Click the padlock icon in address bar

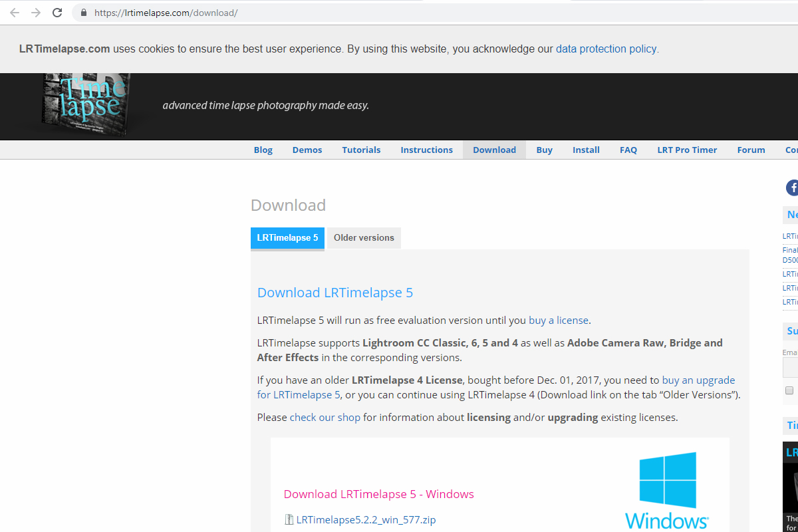pyautogui.click(x=83, y=13)
